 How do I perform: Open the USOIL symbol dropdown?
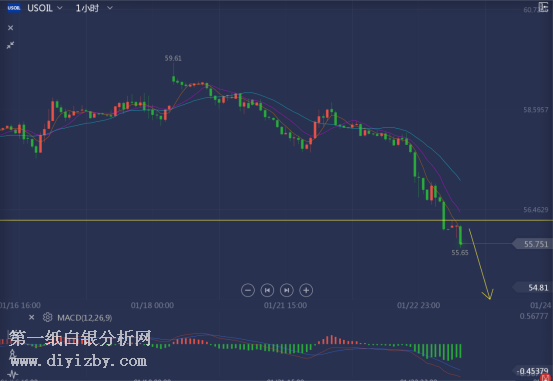(x=45, y=8)
